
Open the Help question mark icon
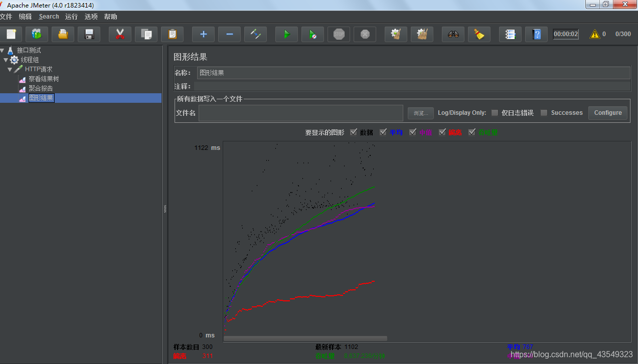(x=536, y=34)
